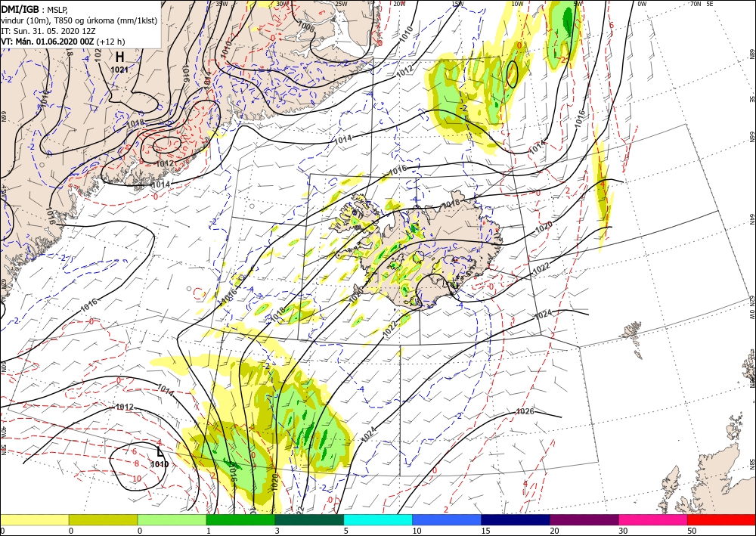Image resolution: width=756 pixels, height=536 pixels.
Task: Click the legend scale value '15'
Action: [x=485, y=531]
